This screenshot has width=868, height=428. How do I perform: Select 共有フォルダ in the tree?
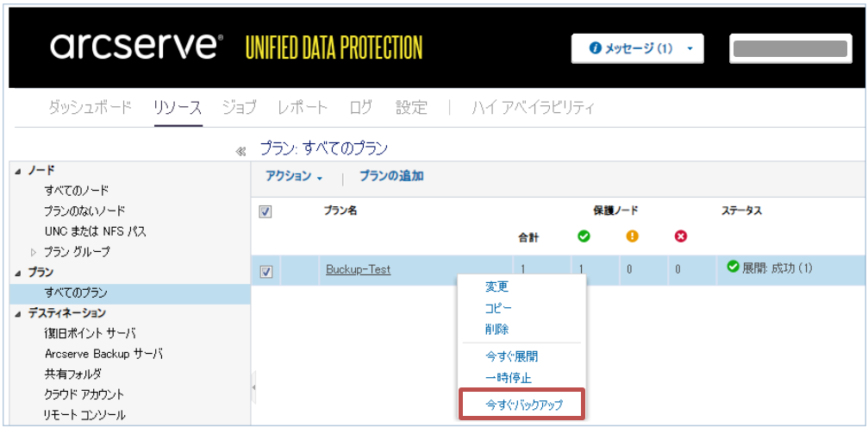coord(72,374)
